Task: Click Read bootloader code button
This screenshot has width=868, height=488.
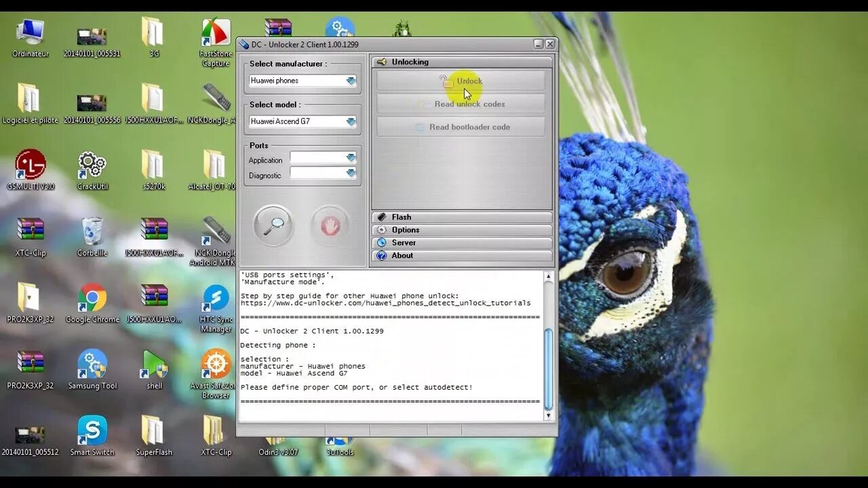Action: tap(461, 127)
